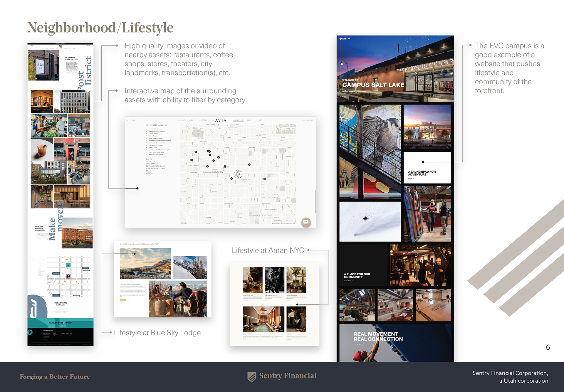Select map pin number 12
The width and height of the screenshot is (564, 392).
click(x=192, y=160)
